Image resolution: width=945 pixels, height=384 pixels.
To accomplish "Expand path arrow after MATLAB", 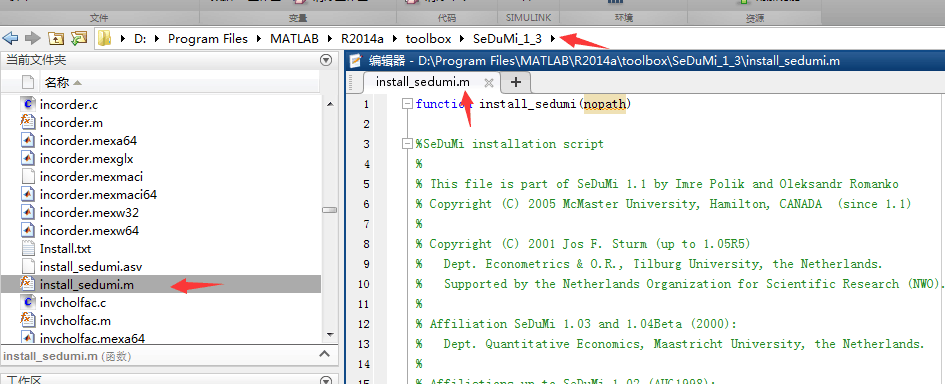I will 329,39.
